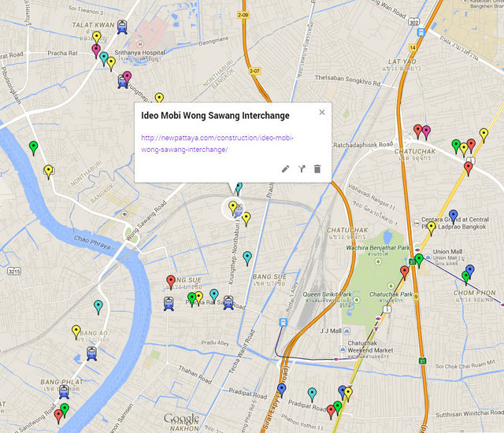This screenshot has height=433, width=504.
Task: Select the red marker in Bang Sue
Action: [x=171, y=281]
